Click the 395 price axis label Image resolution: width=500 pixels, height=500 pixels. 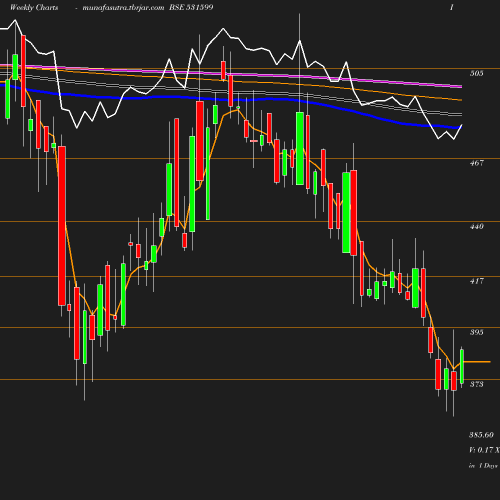coord(476,332)
